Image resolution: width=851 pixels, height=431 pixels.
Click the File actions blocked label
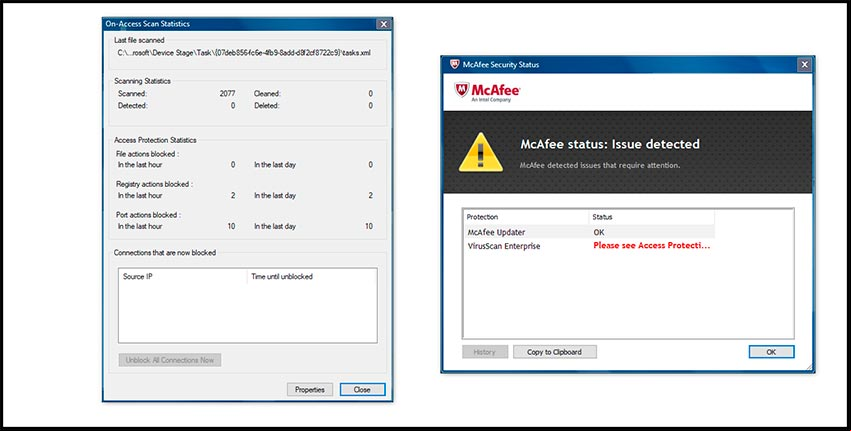[147, 154]
